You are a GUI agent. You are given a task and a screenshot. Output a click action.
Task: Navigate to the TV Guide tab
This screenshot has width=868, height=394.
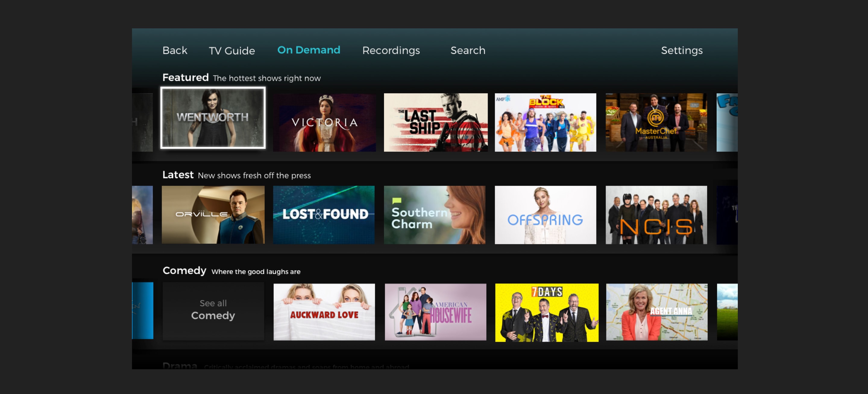point(231,50)
